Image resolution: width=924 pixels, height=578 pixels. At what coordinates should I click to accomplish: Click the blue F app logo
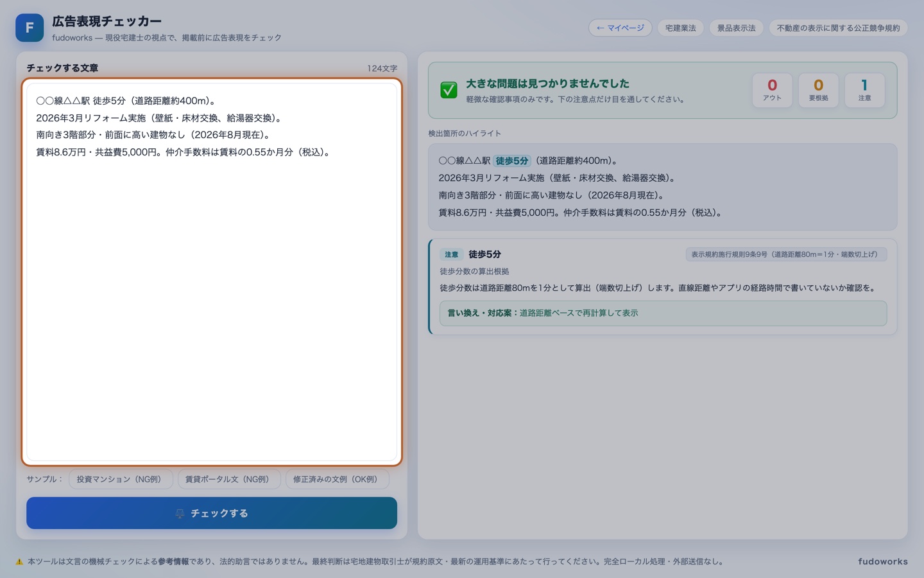pos(30,28)
